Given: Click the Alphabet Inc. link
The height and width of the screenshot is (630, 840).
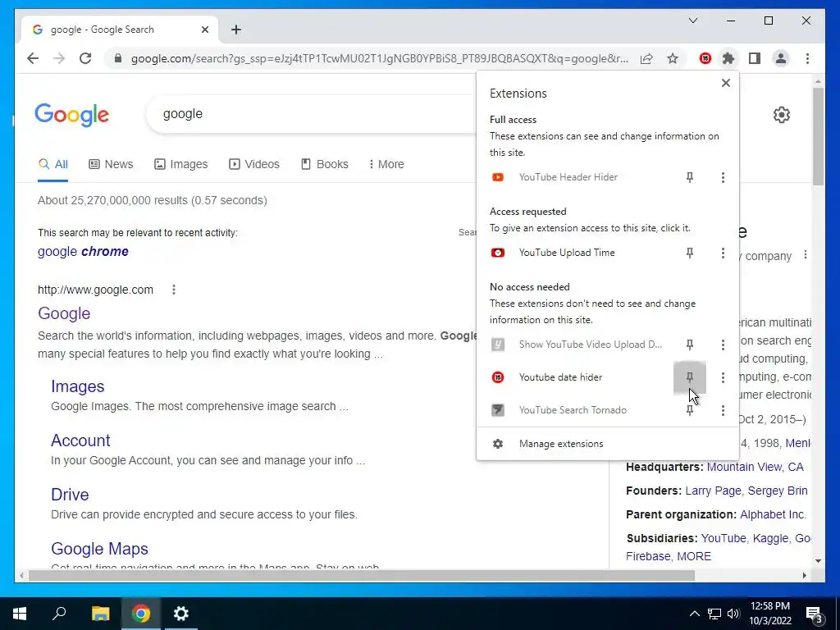Looking at the screenshot, I should [773, 514].
